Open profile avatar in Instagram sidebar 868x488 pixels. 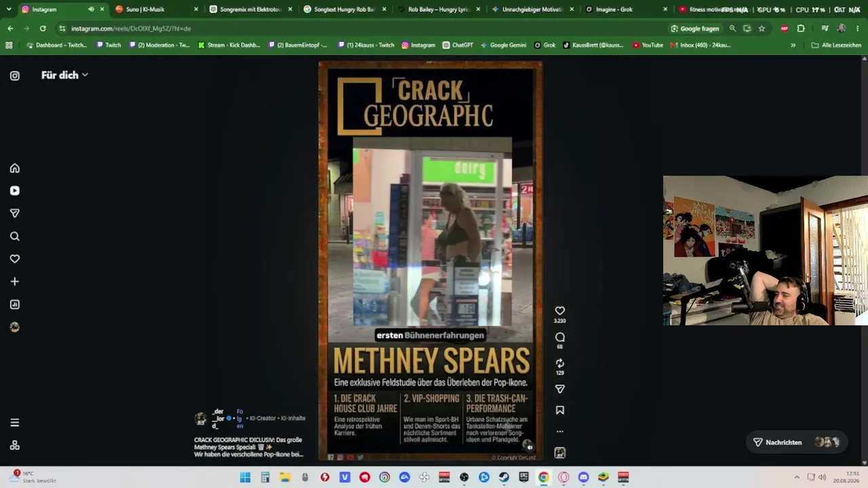coord(15,327)
